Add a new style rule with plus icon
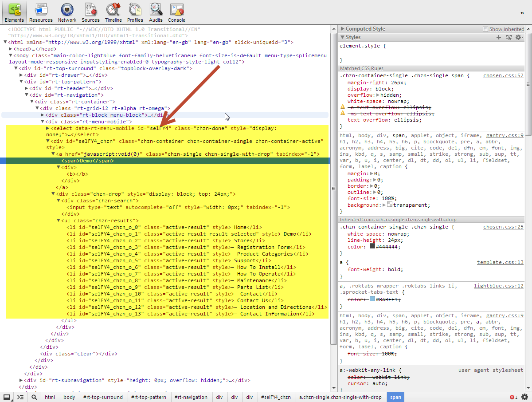 coord(499,37)
